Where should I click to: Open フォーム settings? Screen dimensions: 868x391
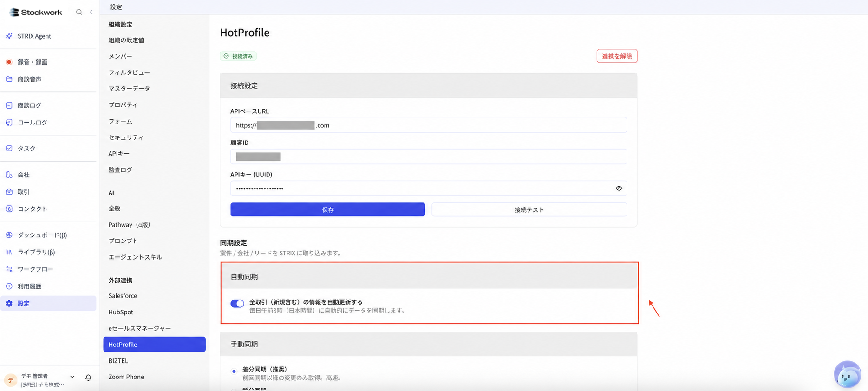120,121
